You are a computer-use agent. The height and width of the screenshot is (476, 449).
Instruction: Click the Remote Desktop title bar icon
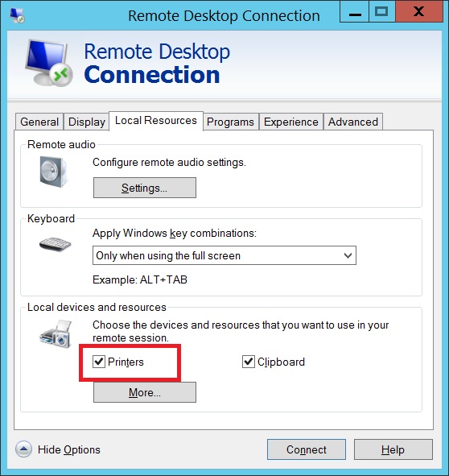17,15
